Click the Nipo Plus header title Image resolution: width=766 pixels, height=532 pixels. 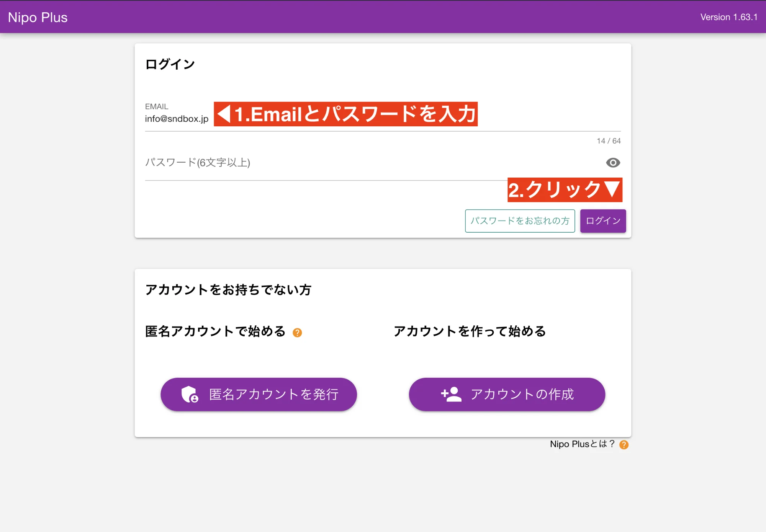point(38,17)
